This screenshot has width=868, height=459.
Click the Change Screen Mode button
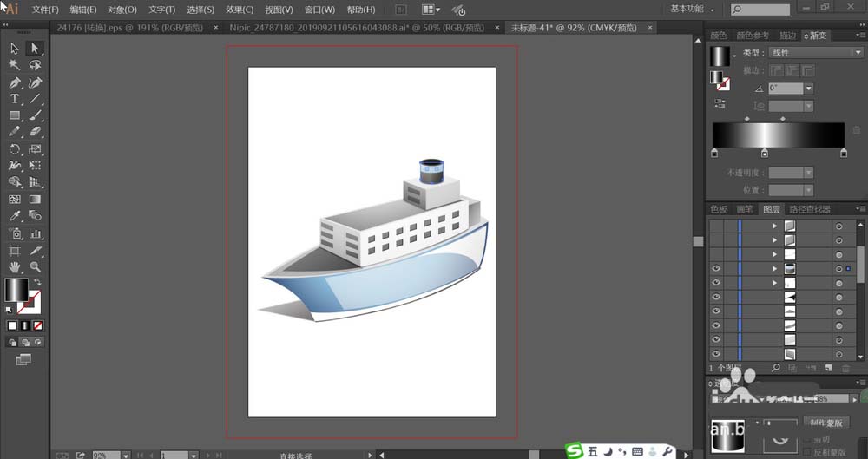pos(23,360)
